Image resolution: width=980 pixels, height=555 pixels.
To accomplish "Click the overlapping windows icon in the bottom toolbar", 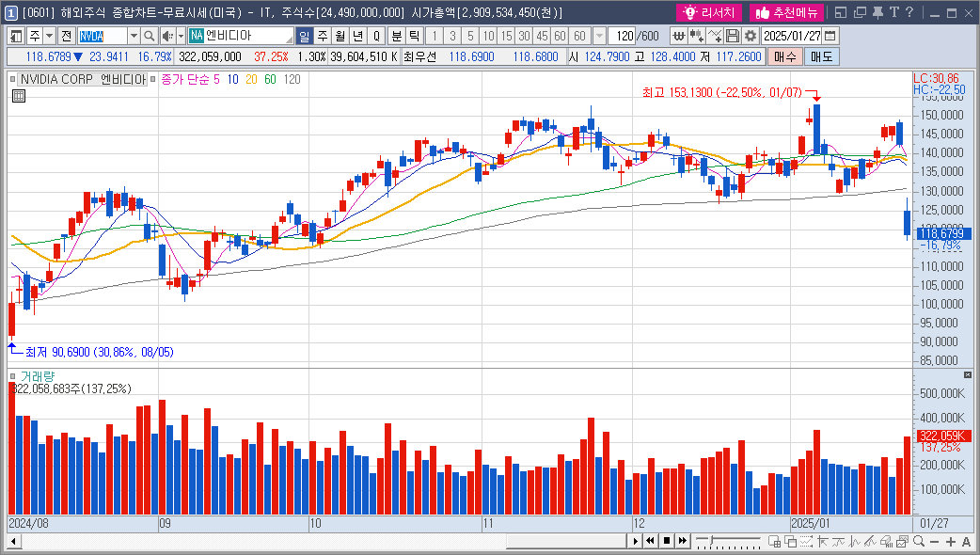I will pyautogui.click(x=790, y=541).
